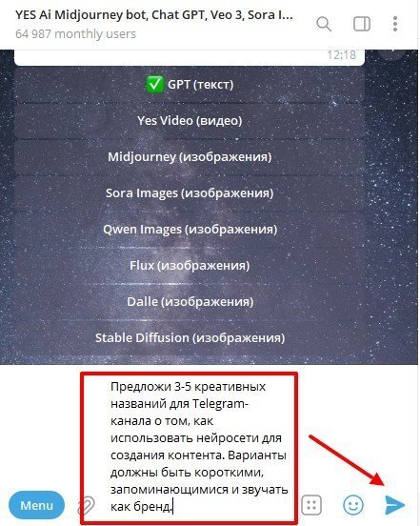The width and height of the screenshot is (420, 526).
Task: Pick Sora Images (изображения)
Action: tap(190, 193)
